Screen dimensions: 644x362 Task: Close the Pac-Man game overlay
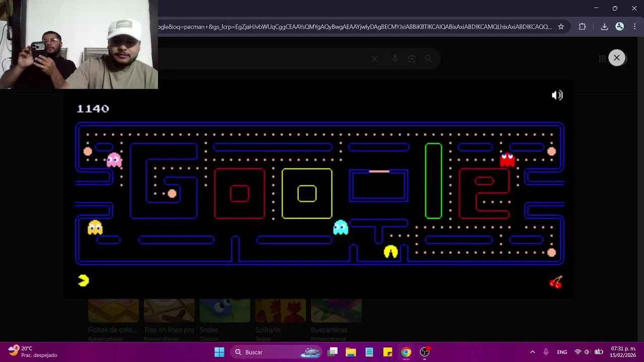(x=617, y=58)
